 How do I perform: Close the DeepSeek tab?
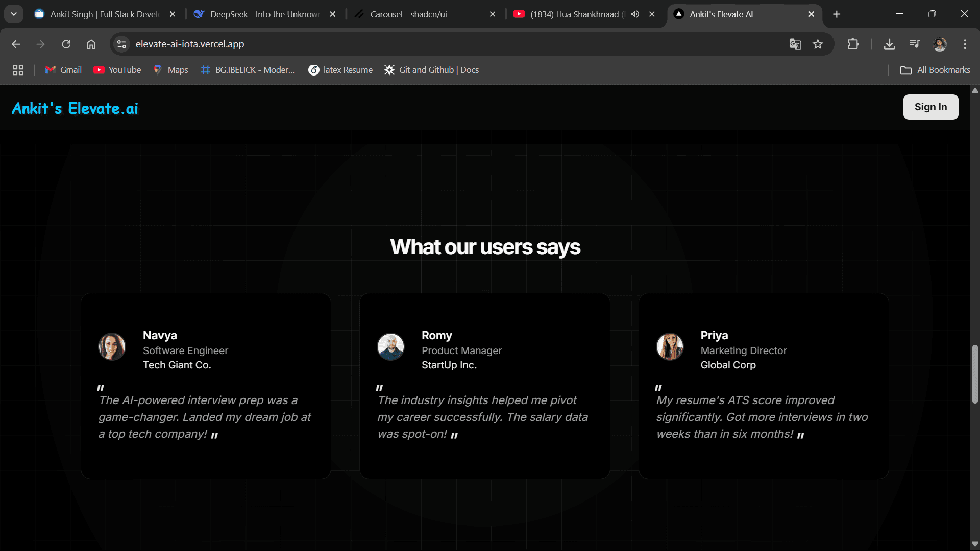point(333,14)
